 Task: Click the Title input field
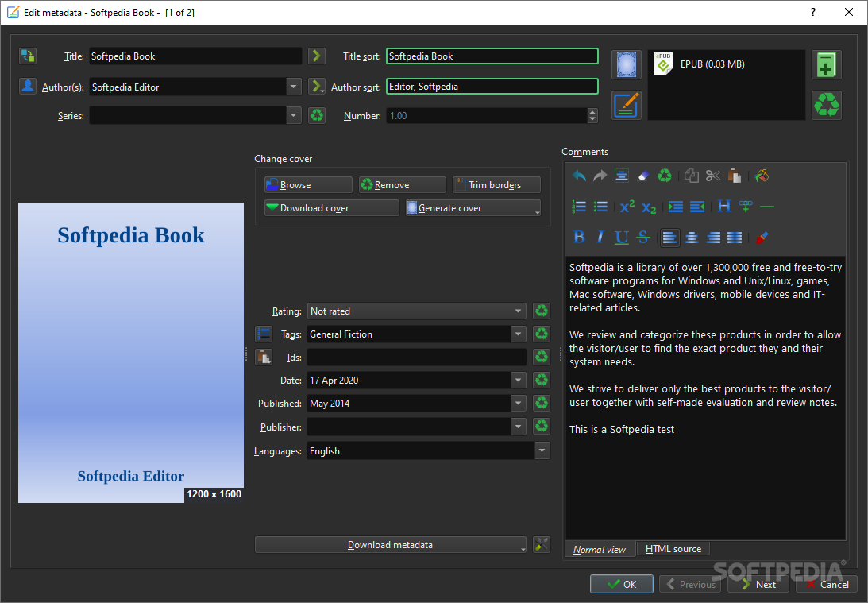tap(195, 56)
